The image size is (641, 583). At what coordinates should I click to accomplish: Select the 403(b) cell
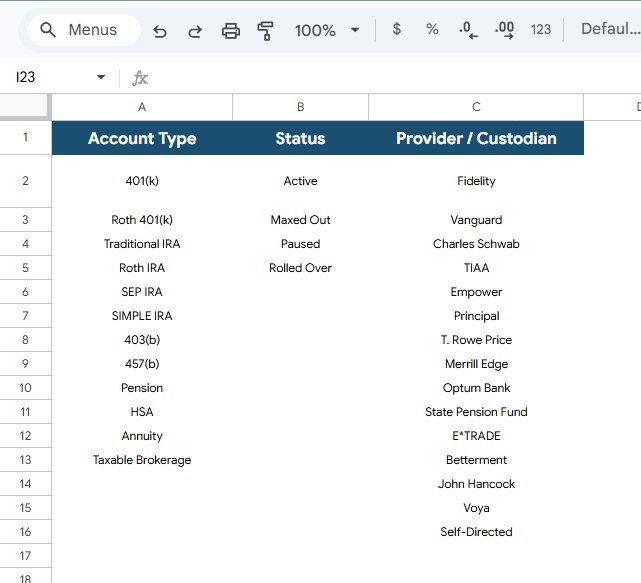(x=142, y=340)
